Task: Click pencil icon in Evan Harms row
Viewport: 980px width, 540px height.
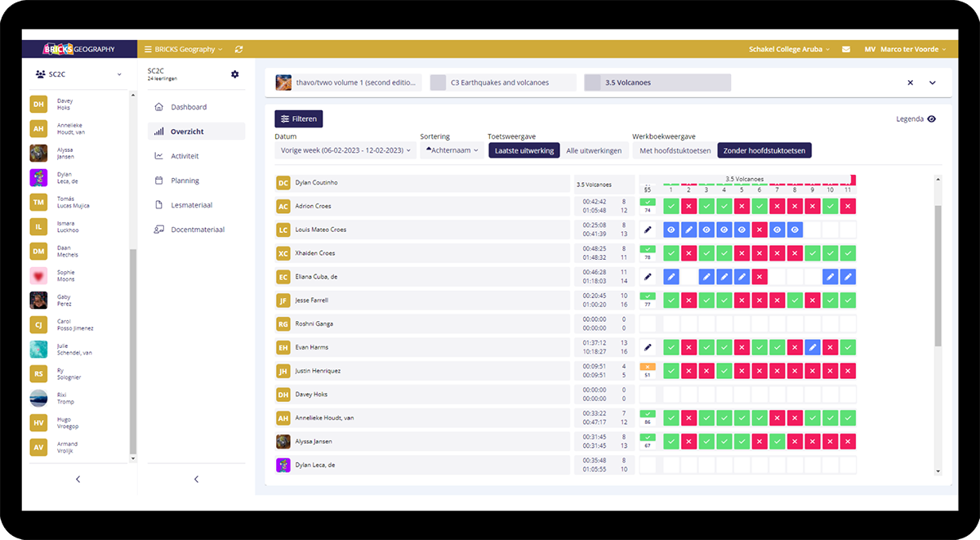Action: (648, 347)
